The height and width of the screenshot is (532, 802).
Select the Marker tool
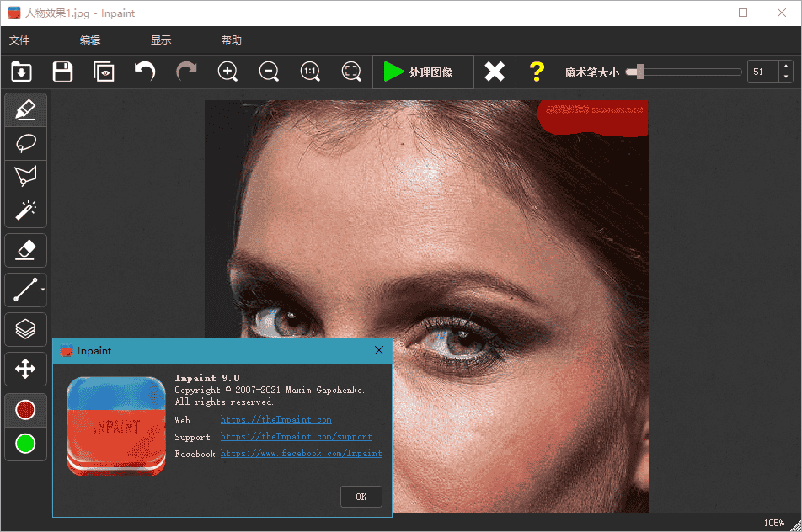pyautogui.click(x=25, y=109)
